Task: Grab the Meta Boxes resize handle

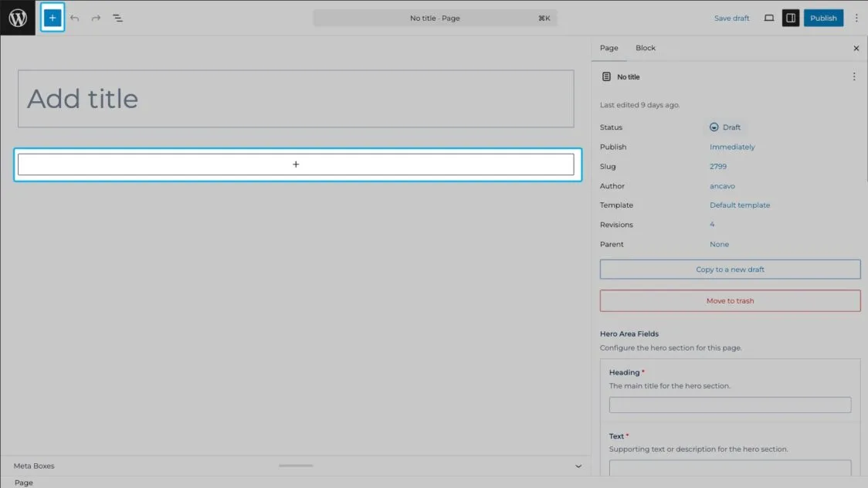Action: (296, 466)
